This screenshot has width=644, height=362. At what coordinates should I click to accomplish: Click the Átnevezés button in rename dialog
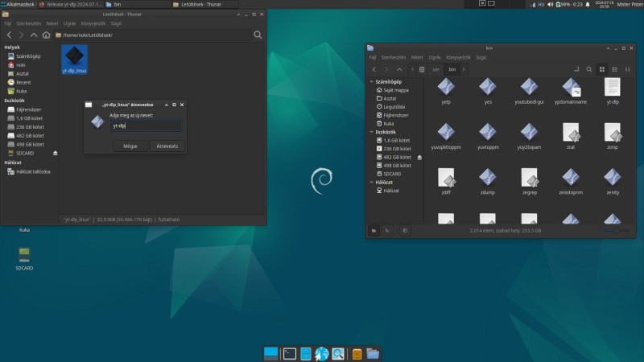[167, 146]
